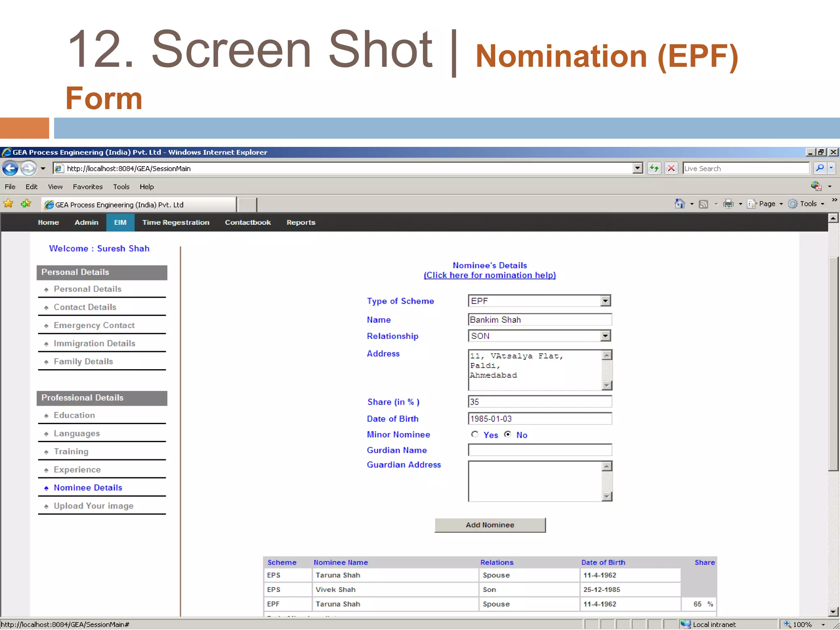
Task: Open Languages sidebar link
Action: point(77,434)
